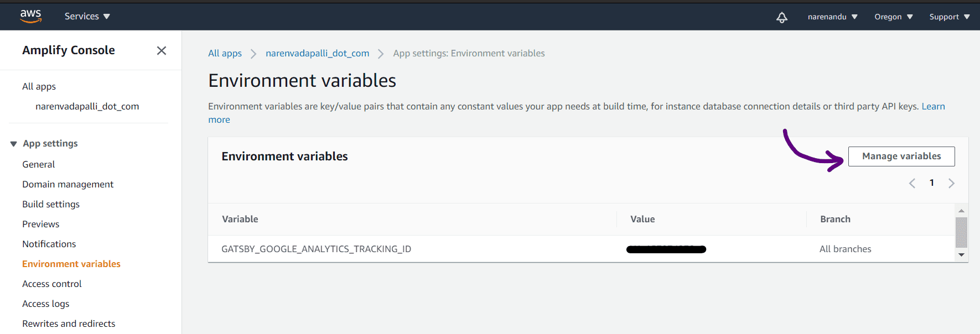
Task: Click scrollbar down arrow in table
Action: 961,255
